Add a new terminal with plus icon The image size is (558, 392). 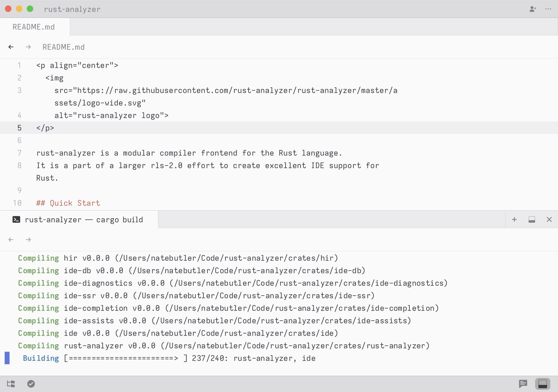(x=514, y=219)
